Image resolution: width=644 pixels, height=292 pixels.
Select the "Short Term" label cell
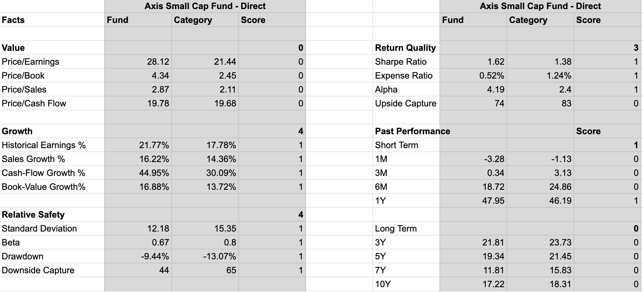point(397,145)
